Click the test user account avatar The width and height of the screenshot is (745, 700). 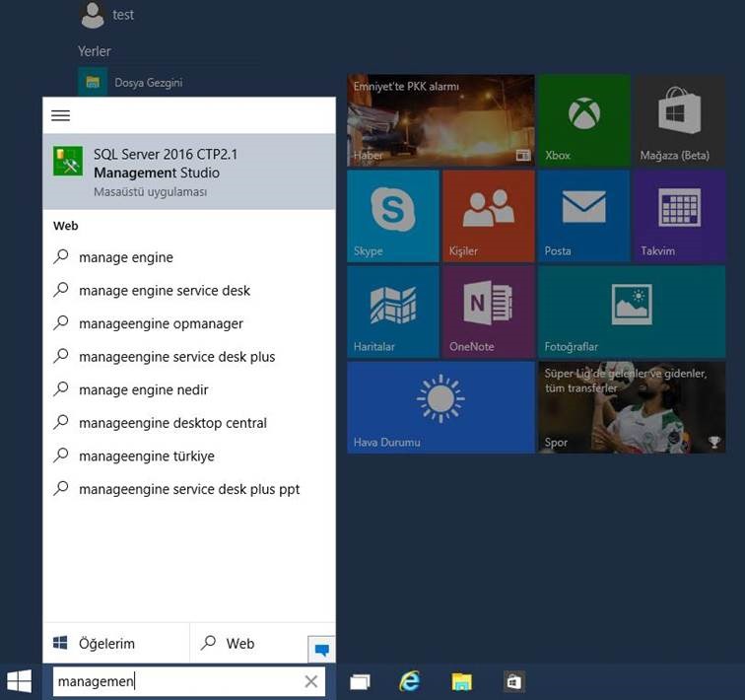[93, 15]
